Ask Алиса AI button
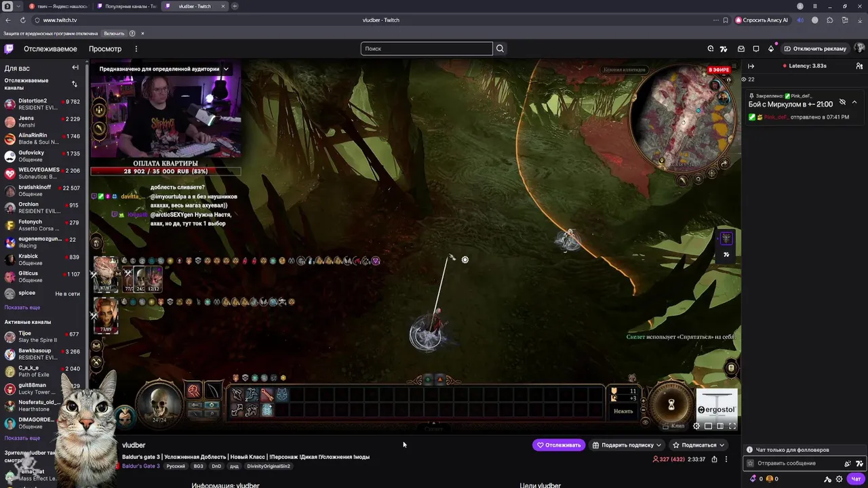This screenshot has height=488, width=868. [762, 20]
